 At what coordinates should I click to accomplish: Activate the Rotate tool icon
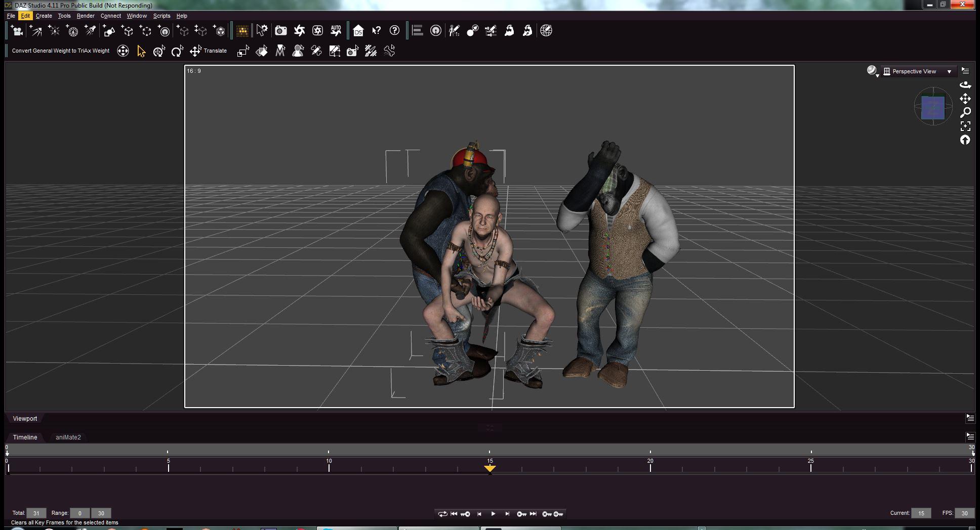pos(177,51)
